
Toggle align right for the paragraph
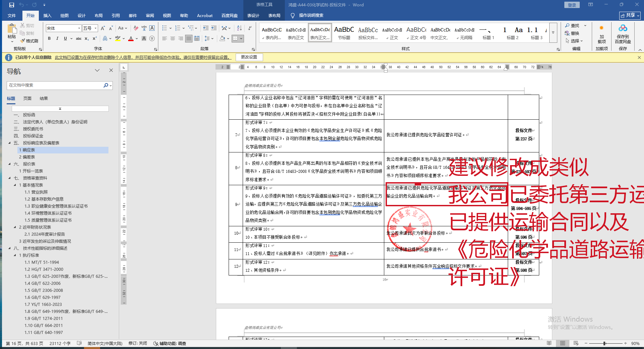click(181, 38)
